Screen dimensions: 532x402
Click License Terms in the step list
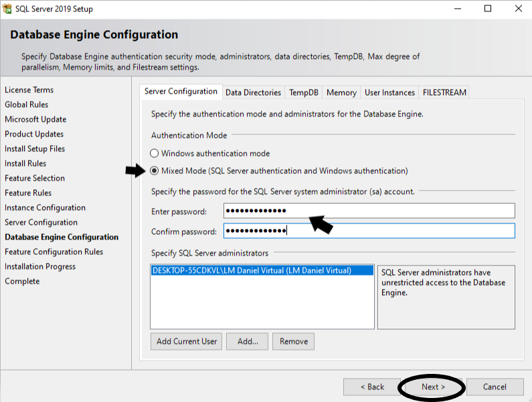(29, 90)
